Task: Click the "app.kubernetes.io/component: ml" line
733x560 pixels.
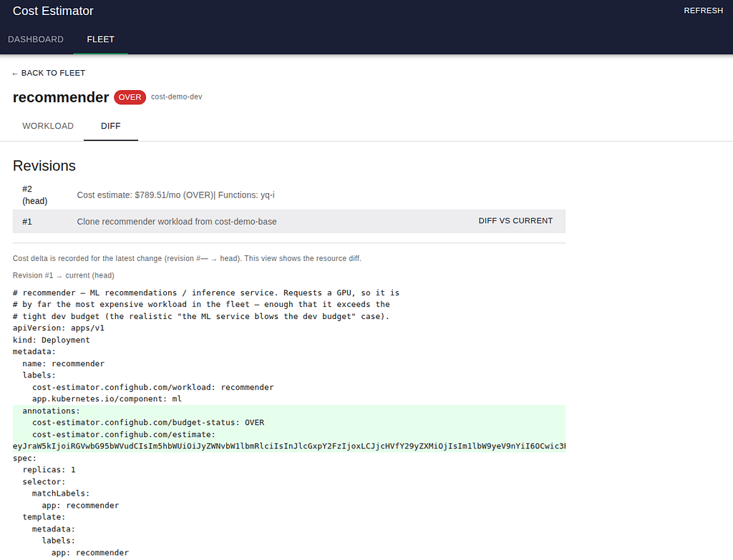Action: click(107, 399)
